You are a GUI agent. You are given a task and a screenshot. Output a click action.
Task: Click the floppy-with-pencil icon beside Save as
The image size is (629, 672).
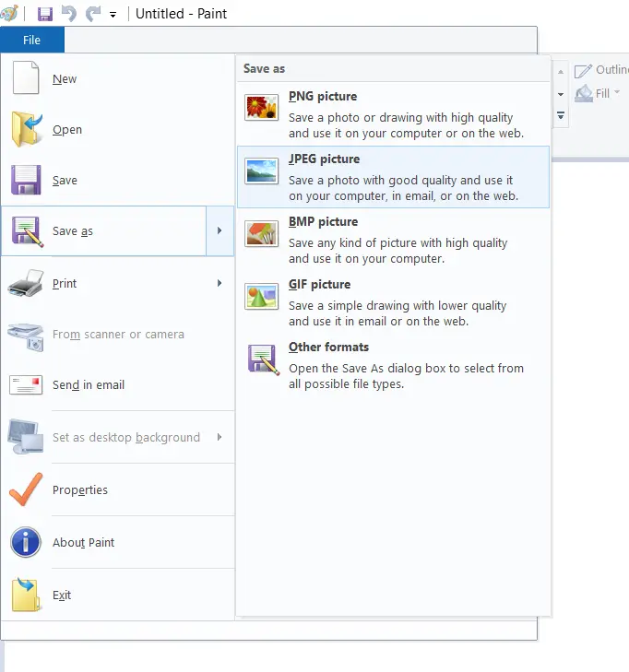[28, 231]
